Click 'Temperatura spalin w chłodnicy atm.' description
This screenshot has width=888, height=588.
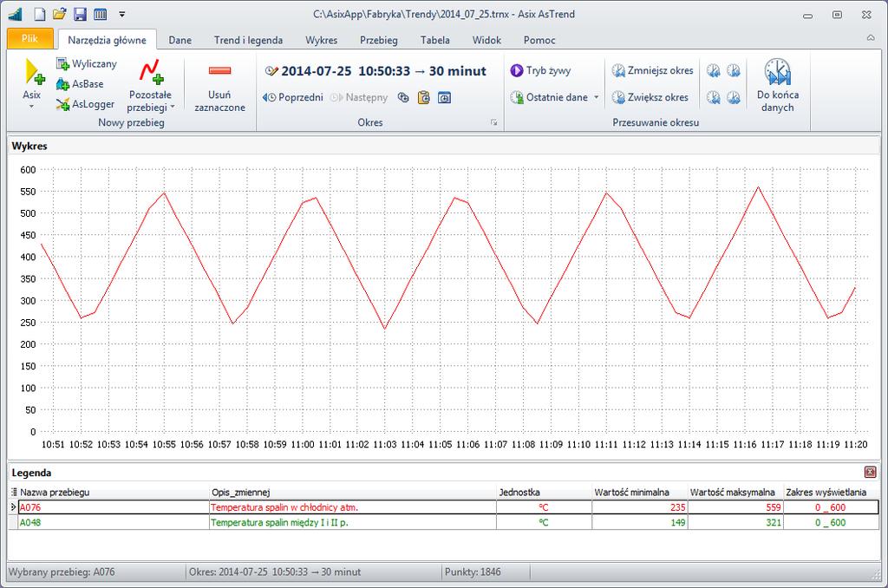click(x=284, y=507)
